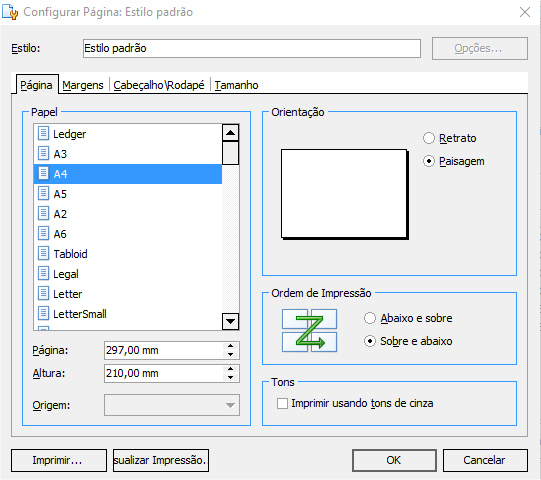The width and height of the screenshot is (541, 480).
Task: Click the paper icon next to A3
Action: click(x=43, y=153)
